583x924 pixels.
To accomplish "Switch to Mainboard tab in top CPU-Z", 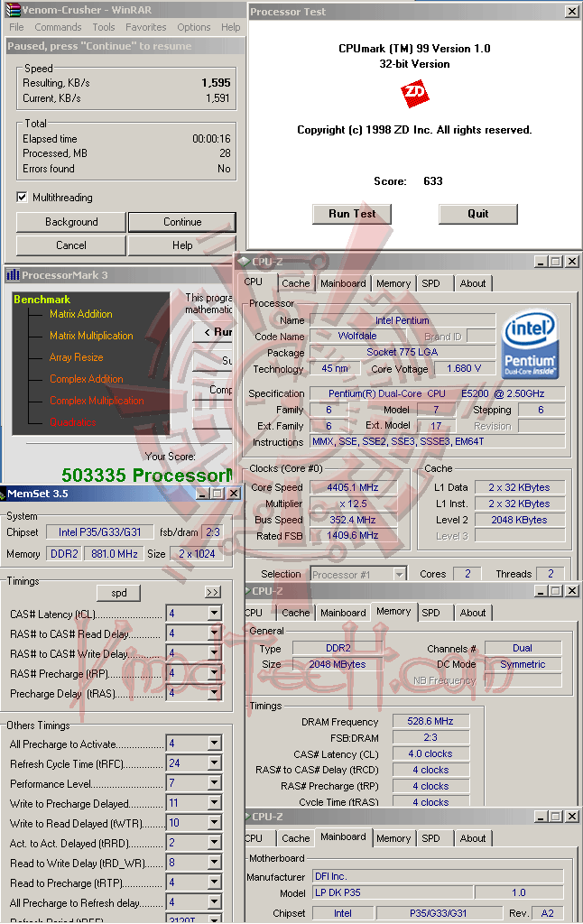I will pos(343,283).
